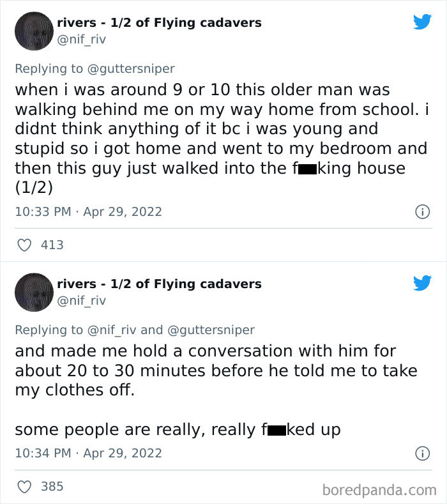Visit the @nif_riv handle under second tweet name
The height and width of the screenshot is (504, 447).
pyautogui.click(x=81, y=300)
